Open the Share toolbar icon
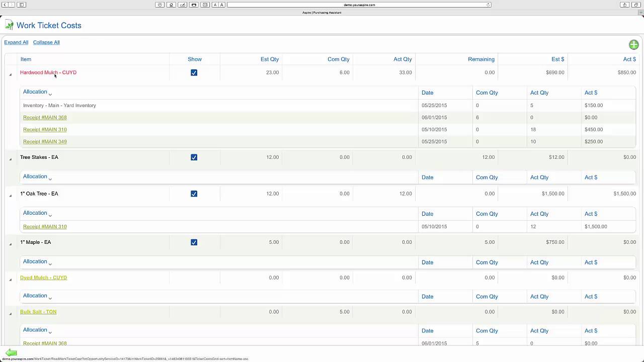Viewport: 644px width, 362px height. tap(624, 5)
